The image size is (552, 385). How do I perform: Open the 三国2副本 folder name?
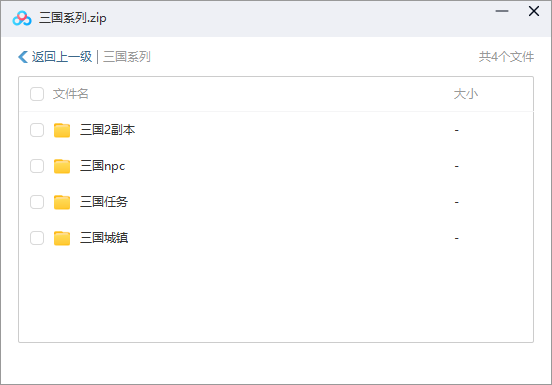(107, 130)
